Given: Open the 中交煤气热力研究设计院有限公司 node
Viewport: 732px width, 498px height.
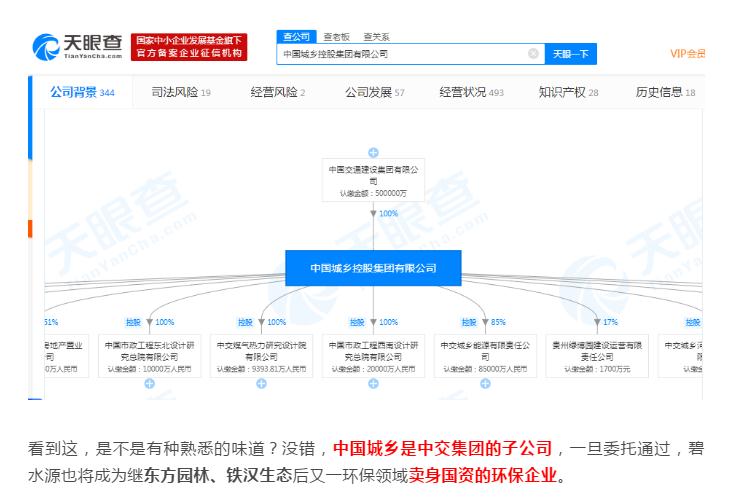Looking at the screenshot, I should click(261, 356).
